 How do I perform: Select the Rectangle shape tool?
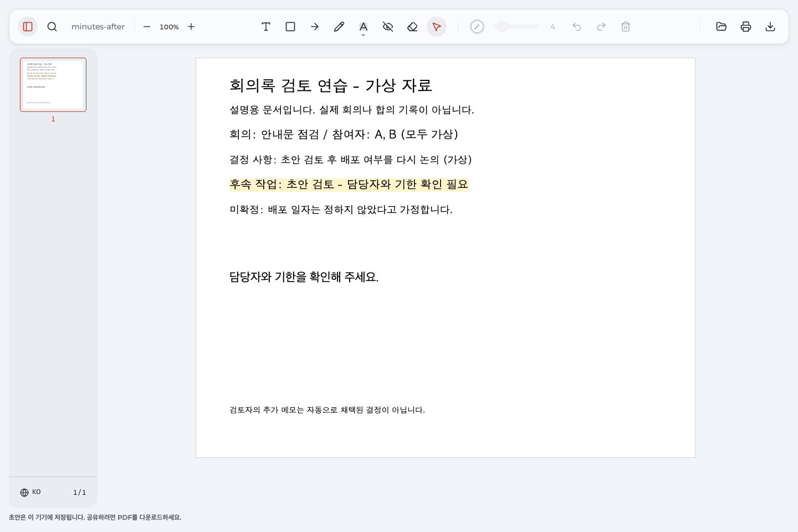[x=290, y=27]
